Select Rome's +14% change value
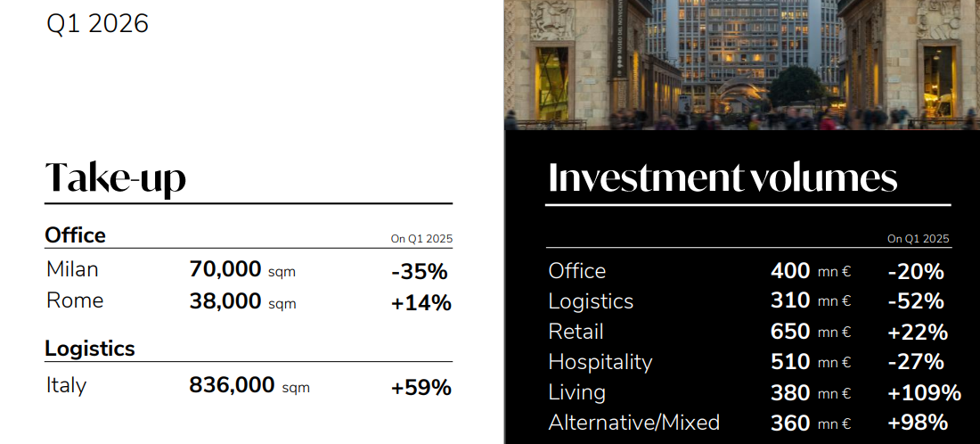Image resolution: width=980 pixels, height=444 pixels. (x=421, y=303)
